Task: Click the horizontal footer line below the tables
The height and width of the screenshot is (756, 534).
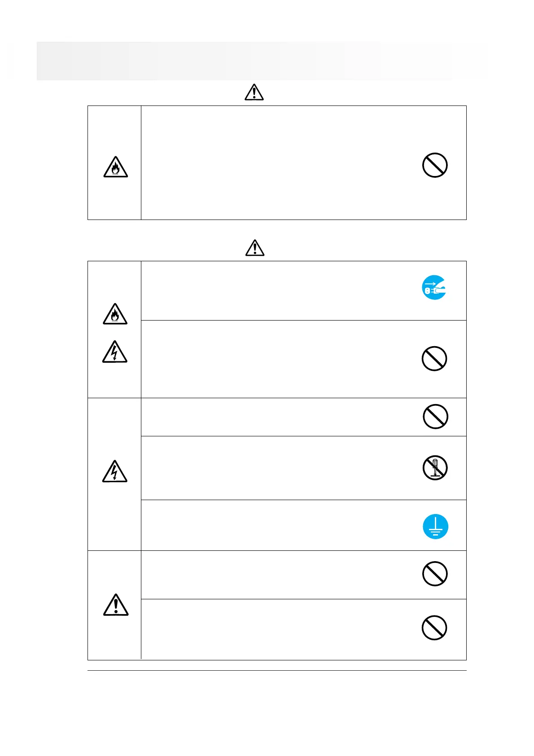Action: (x=277, y=671)
